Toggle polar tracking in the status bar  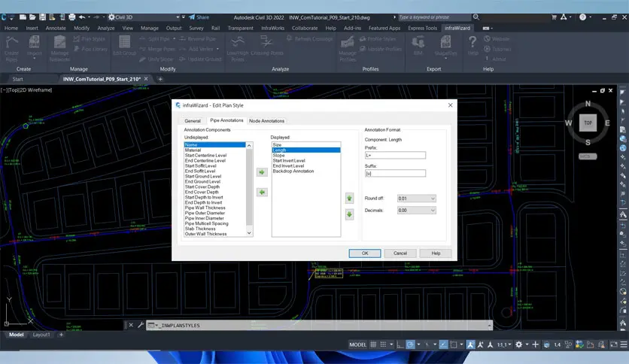410,344
